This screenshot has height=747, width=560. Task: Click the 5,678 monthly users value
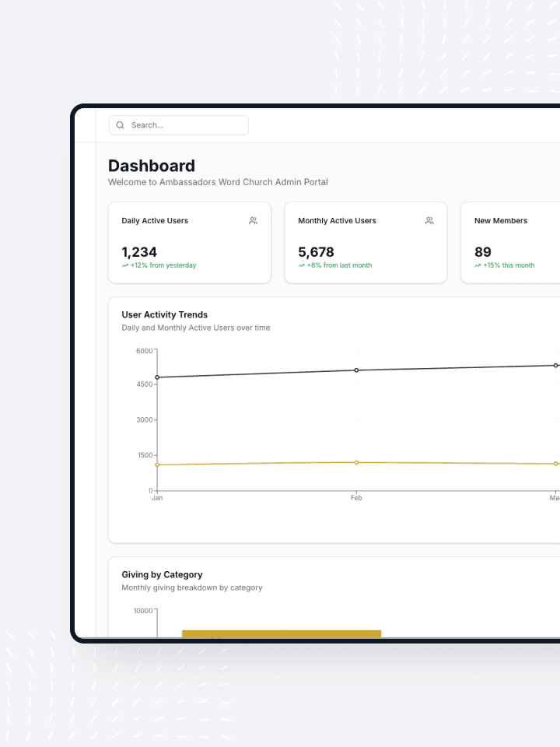click(316, 252)
